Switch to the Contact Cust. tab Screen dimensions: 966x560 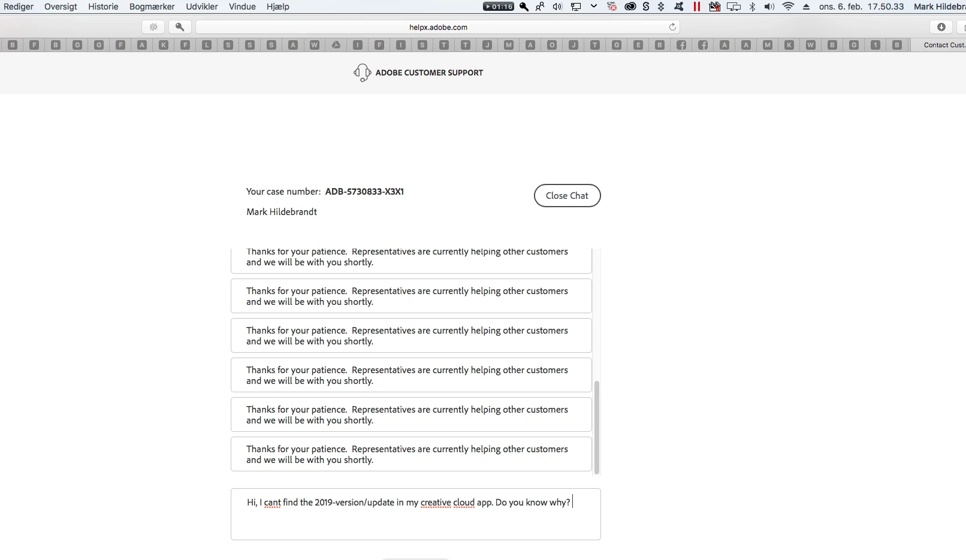pos(939,45)
